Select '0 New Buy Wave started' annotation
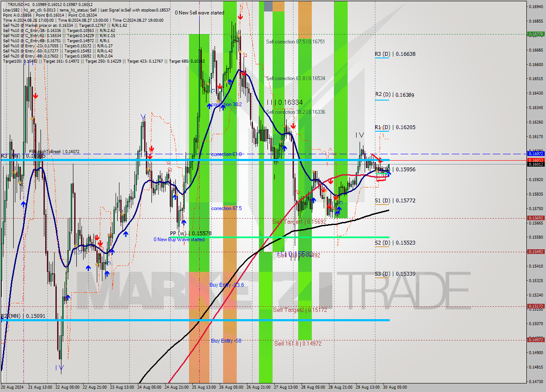This screenshot has width=546, height=392. pos(179,239)
